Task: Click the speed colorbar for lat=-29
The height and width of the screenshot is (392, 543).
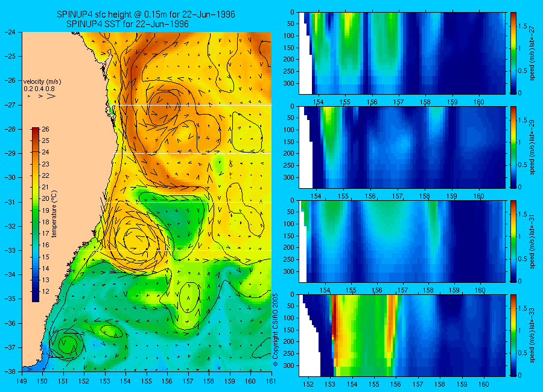Action: [513, 147]
